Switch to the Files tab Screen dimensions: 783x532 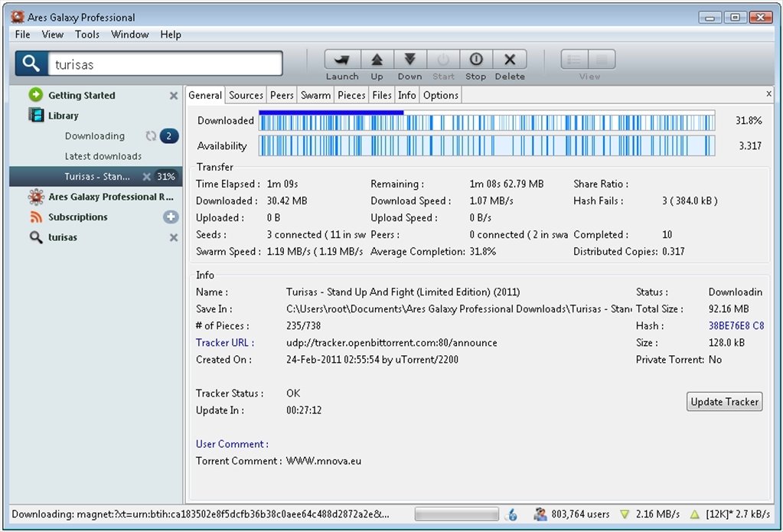coord(382,95)
